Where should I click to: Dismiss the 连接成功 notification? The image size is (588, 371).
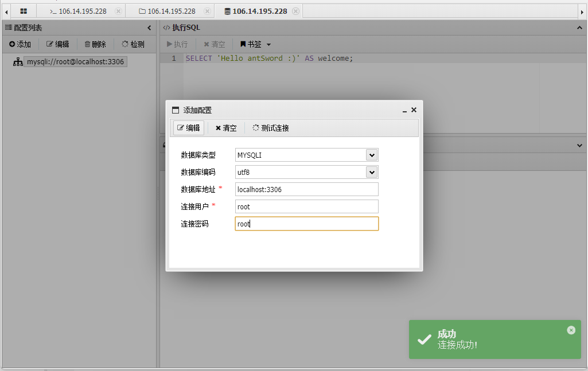[571, 330]
